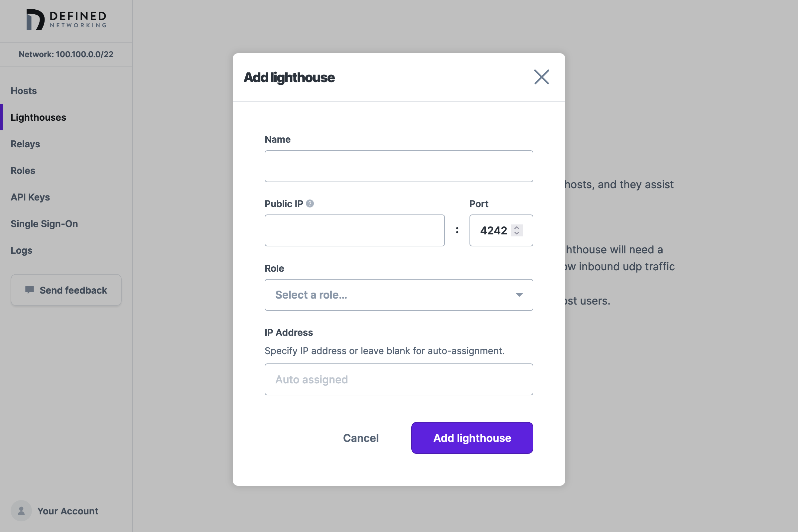The width and height of the screenshot is (798, 532).
Task: Go to Single Sign-On settings
Action: (x=44, y=224)
